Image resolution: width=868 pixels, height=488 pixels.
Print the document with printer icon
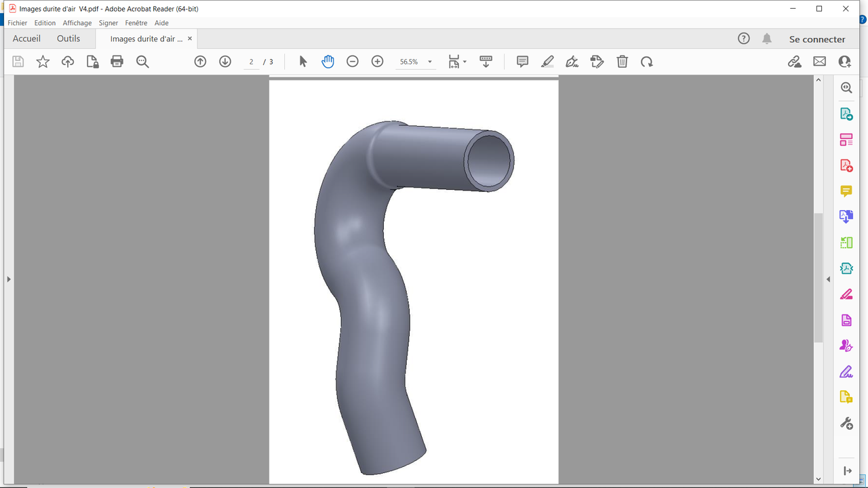coord(117,62)
